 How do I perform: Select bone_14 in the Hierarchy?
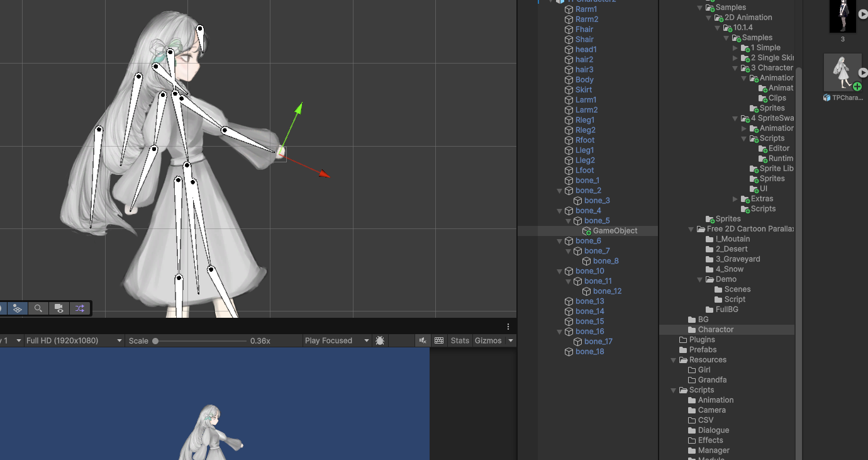[589, 311]
